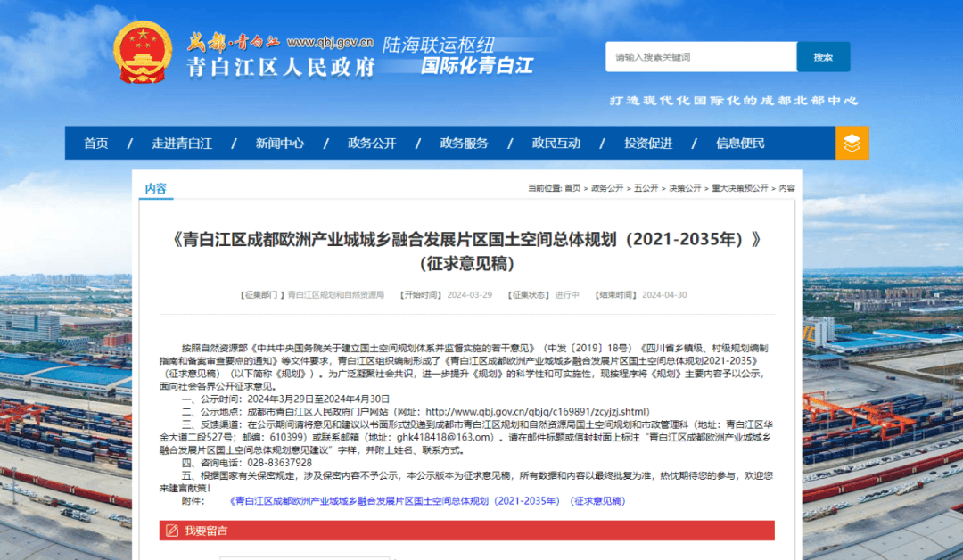Select the 内容 tab above the article
Screen dimensions: 963x560
(155, 188)
